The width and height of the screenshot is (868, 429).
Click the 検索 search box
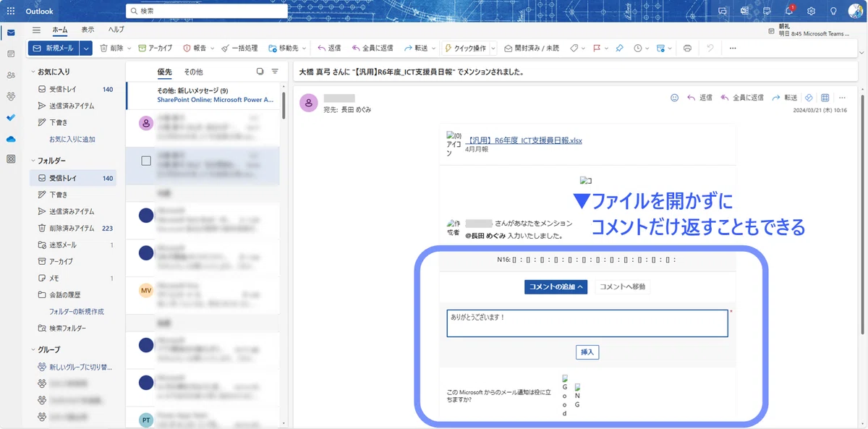pyautogui.click(x=207, y=11)
